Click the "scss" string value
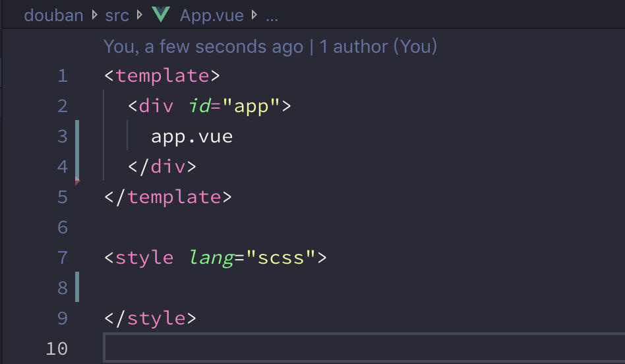Screen dimensions: 625x364 pos(281,258)
